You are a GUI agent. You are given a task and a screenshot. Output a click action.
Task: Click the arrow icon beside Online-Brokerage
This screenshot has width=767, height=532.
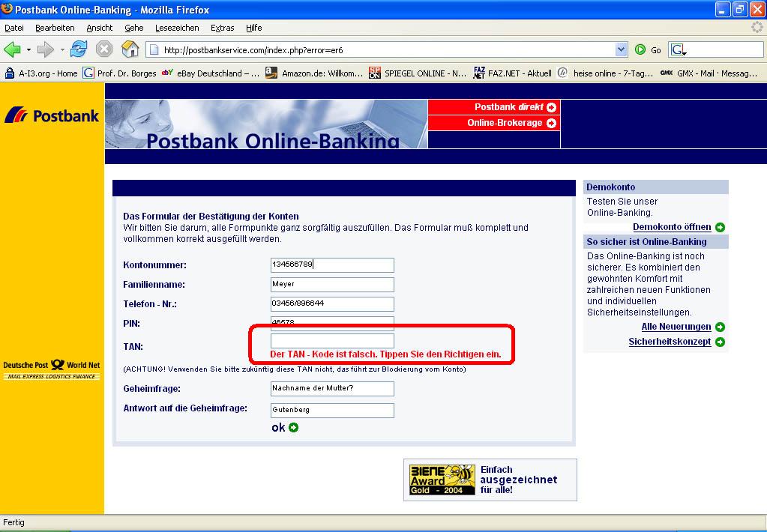coord(551,123)
